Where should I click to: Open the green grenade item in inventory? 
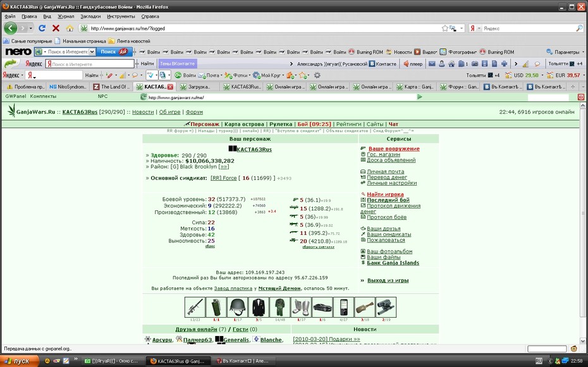[216, 307]
